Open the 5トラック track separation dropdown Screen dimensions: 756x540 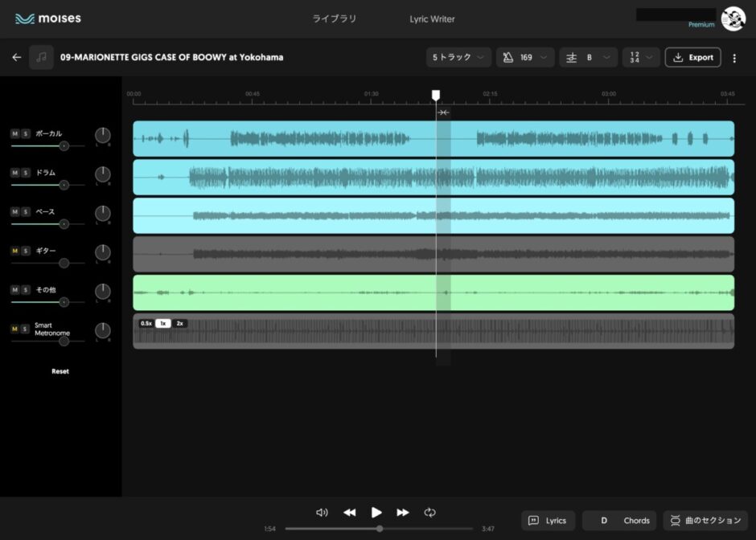pos(458,57)
